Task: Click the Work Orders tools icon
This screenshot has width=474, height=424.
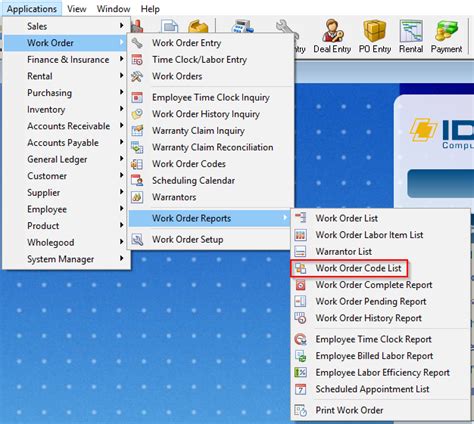Action: pyautogui.click(x=137, y=76)
